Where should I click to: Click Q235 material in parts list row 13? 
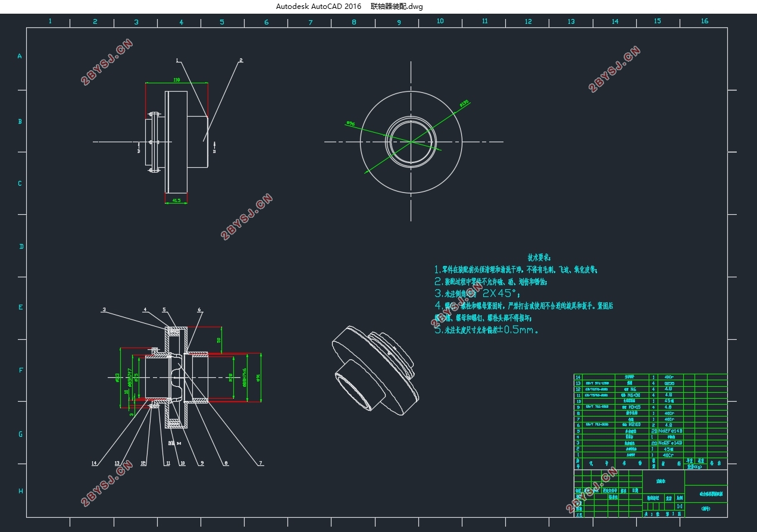(x=669, y=383)
